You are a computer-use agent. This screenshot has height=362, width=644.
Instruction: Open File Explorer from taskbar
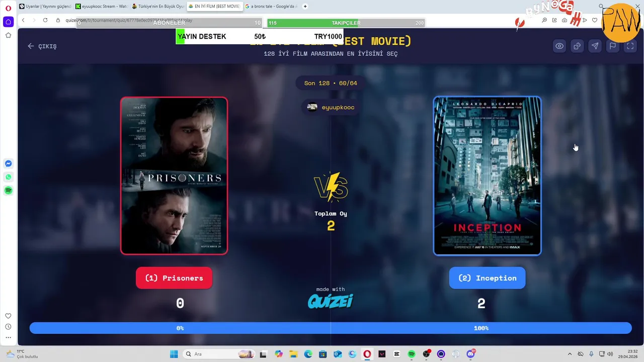coord(293,354)
